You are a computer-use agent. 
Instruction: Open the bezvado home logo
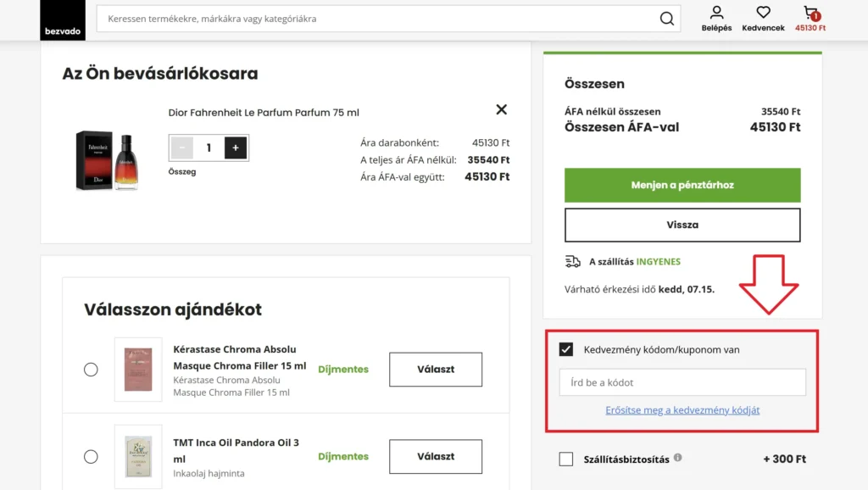click(63, 20)
